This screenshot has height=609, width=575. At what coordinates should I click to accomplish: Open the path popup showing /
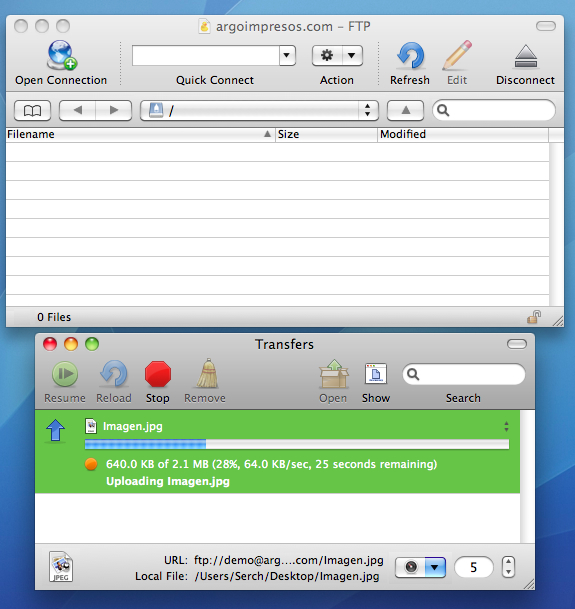click(x=259, y=111)
